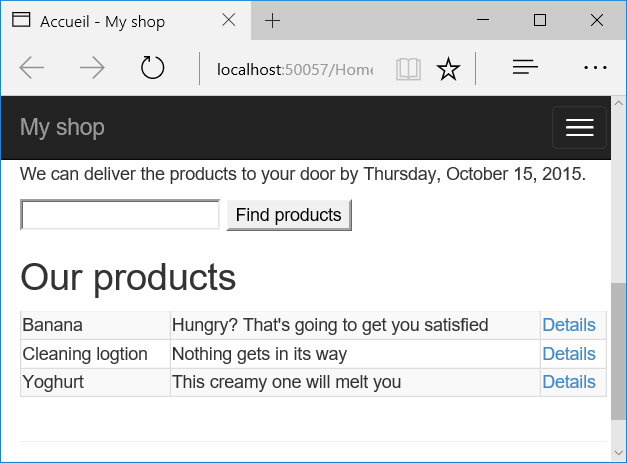Refresh the current page
Image resolution: width=627 pixels, height=463 pixels.
point(152,68)
